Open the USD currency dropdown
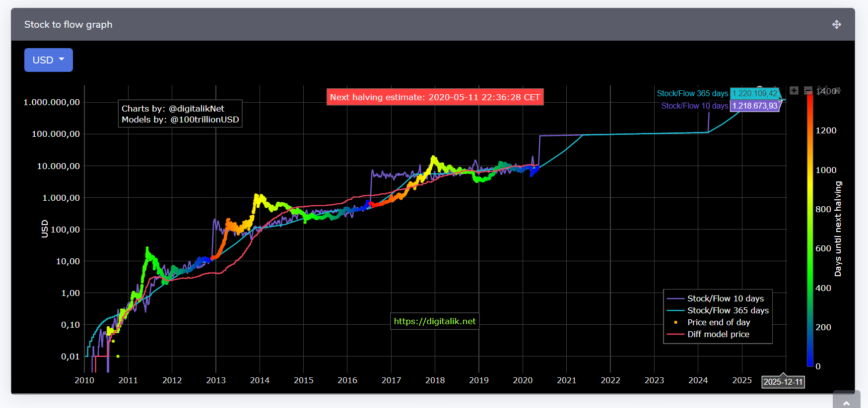This screenshot has width=868, height=408. [x=49, y=60]
